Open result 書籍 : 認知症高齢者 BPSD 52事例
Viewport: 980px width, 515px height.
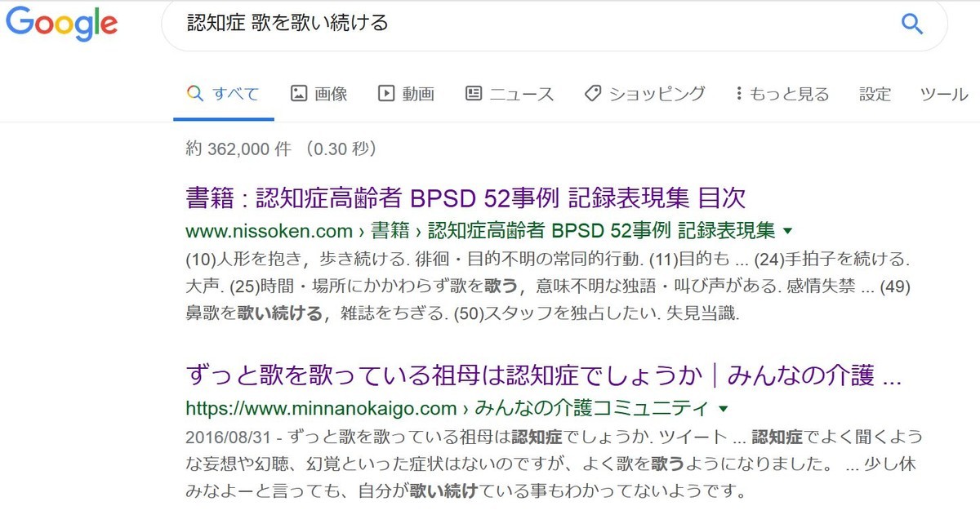point(466,198)
